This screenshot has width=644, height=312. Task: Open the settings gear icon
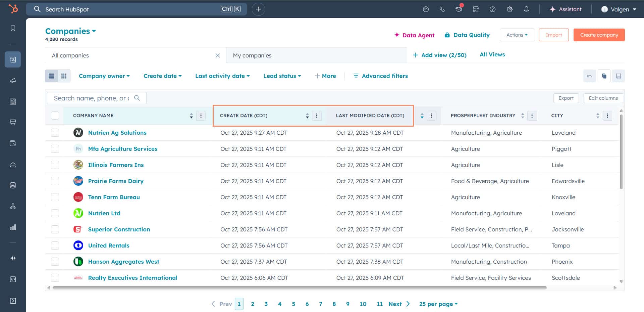click(509, 9)
